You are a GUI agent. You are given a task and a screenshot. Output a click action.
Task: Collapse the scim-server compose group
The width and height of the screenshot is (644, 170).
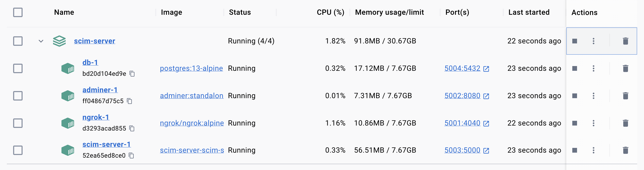click(x=40, y=41)
